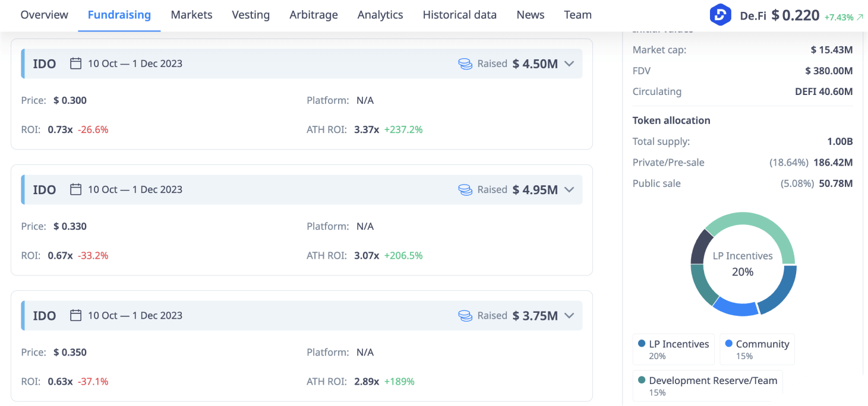
Task: Click coins icon beside Raised $3.75M
Action: coord(465,315)
